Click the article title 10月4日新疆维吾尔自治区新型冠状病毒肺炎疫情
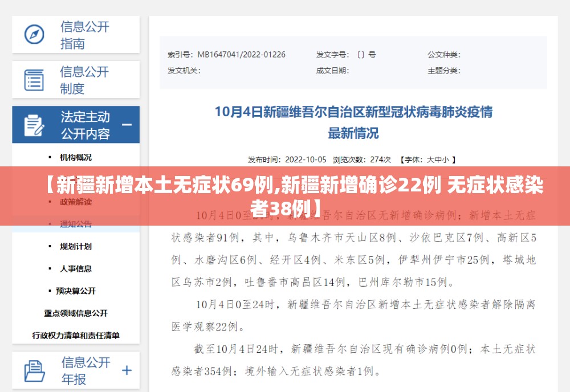570x392 pixels. pos(353,112)
